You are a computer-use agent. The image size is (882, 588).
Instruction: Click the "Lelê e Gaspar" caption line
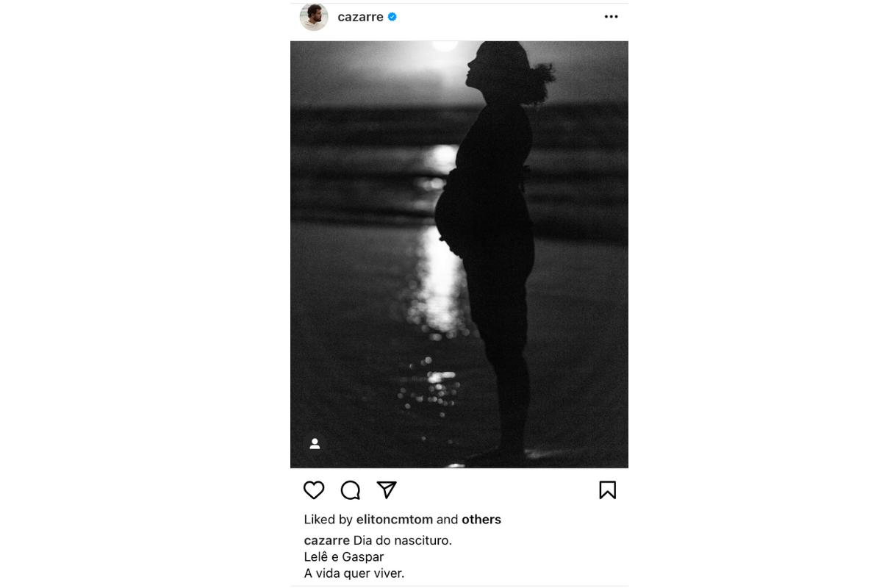(344, 557)
